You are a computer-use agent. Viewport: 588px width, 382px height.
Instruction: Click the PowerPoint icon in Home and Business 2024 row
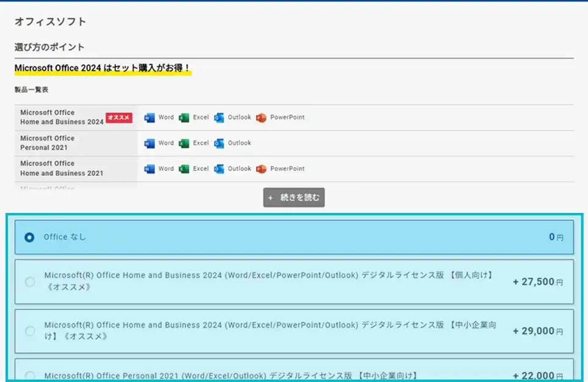(262, 118)
